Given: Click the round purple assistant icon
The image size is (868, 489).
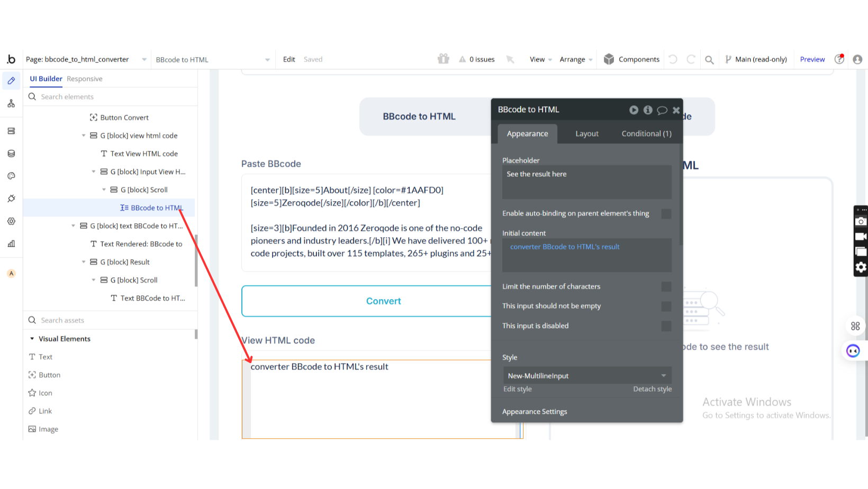Looking at the screenshot, I should click(853, 351).
